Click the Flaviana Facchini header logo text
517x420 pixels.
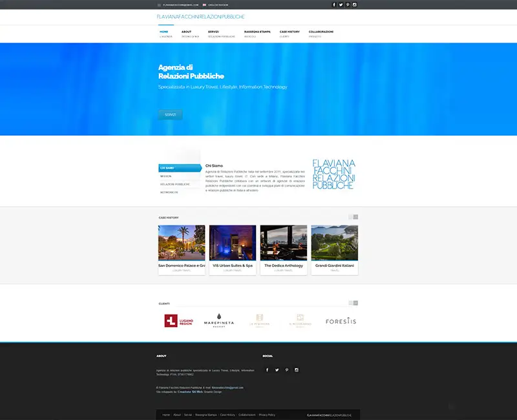[x=200, y=17]
